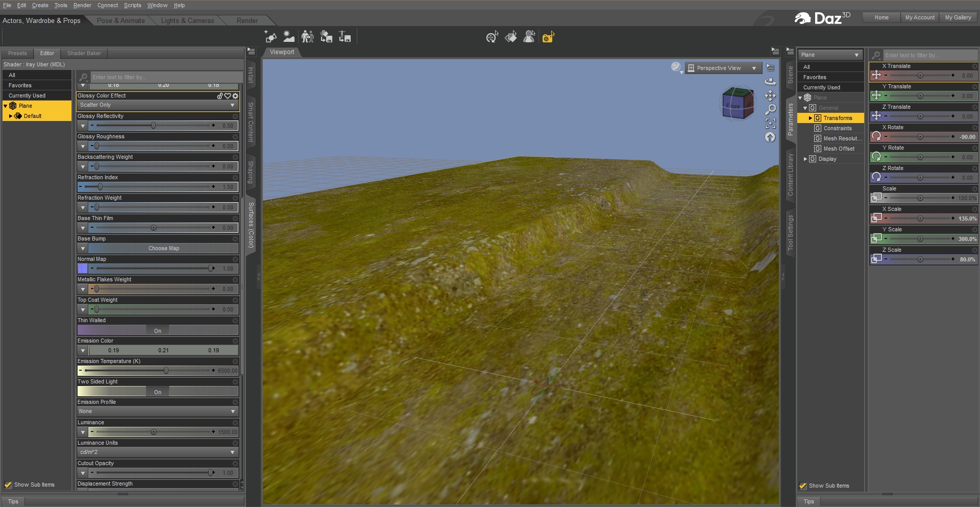980x507 pixels.
Task: Click the Glossy Reflectivity slider handle
Action: coord(153,125)
